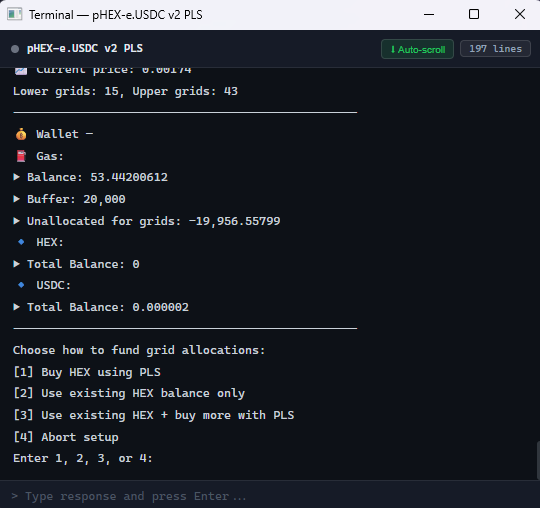
Task: Click the 'Buffer: 20,000' line
Action: [x=76, y=199]
